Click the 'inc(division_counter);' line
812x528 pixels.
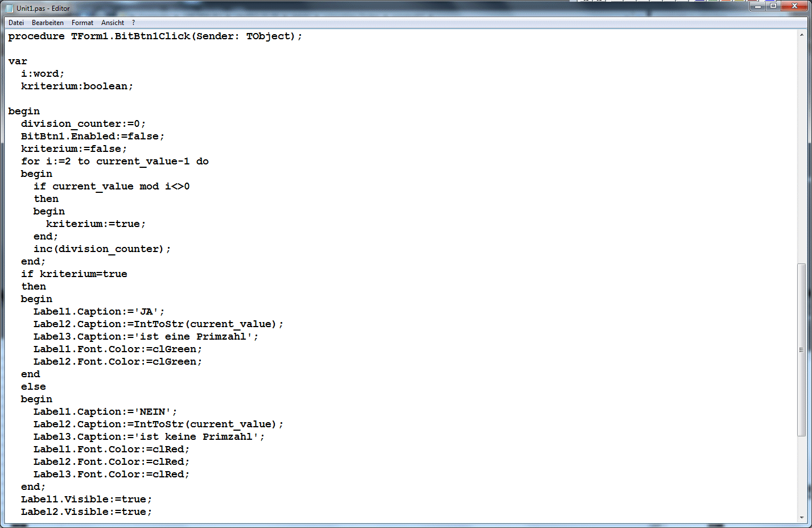(x=102, y=249)
